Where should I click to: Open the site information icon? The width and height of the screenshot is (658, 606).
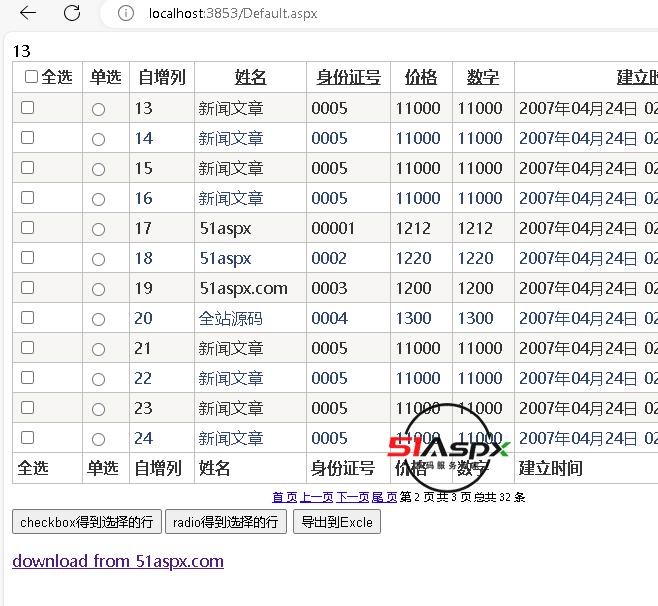tap(125, 13)
